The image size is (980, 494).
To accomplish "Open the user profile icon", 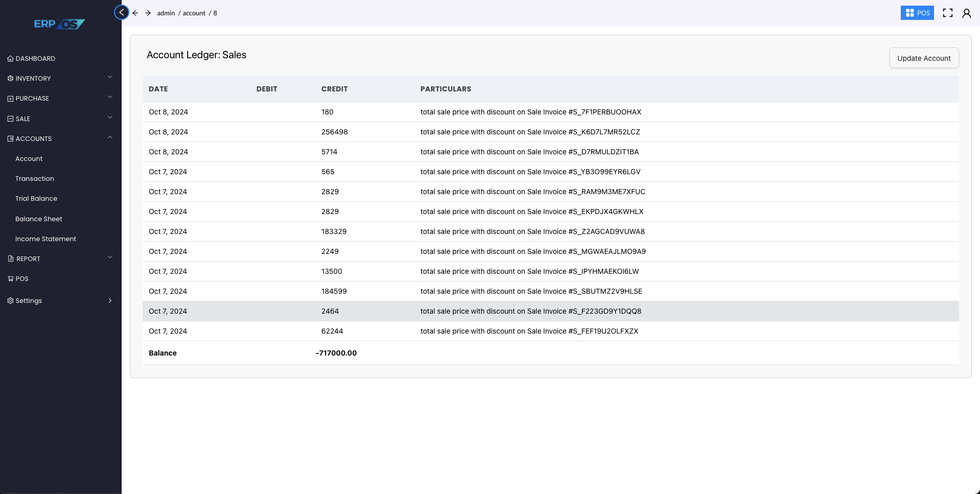I will coord(966,13).
